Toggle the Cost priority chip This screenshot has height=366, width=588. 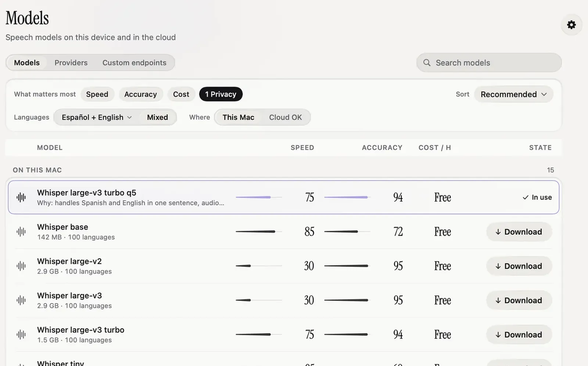[x=181, y=94]
